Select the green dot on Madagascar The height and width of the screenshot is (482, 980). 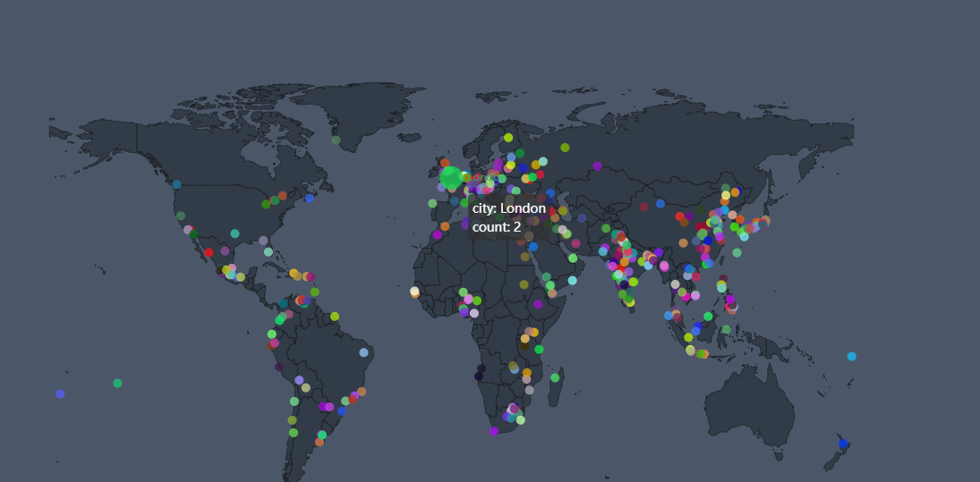pos(555,377)
